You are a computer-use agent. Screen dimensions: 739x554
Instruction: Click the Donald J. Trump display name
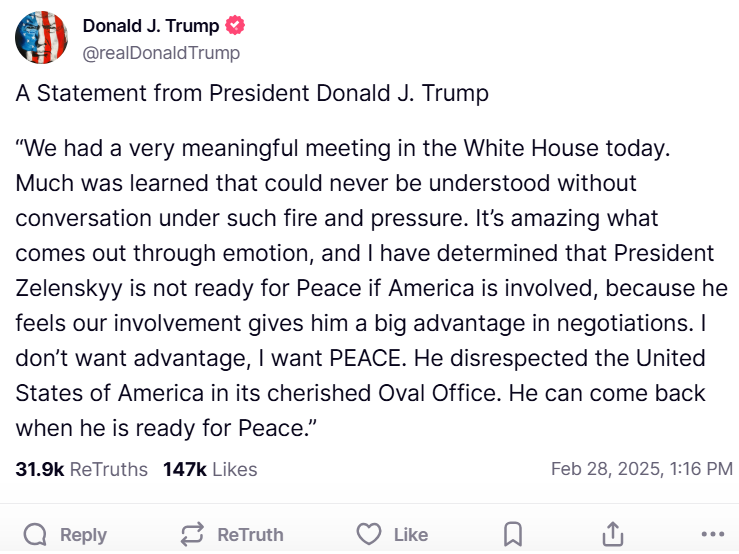coord(150,27)
